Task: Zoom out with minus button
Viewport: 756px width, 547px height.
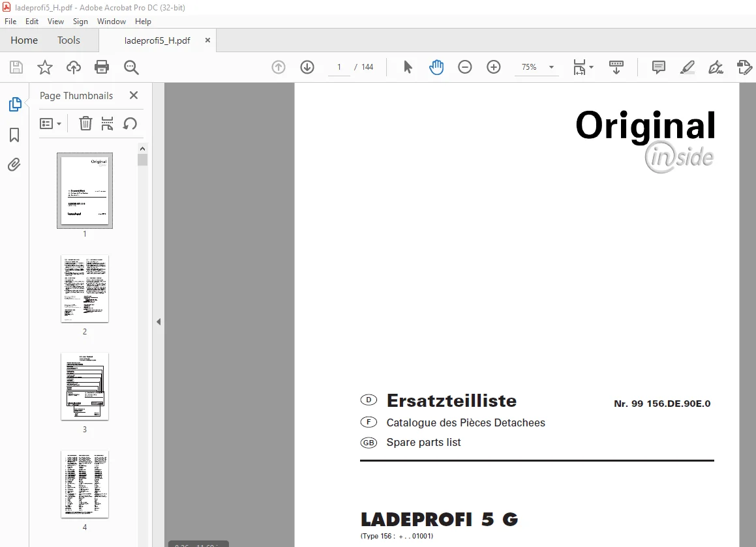Action: pyautogui.click(x=465, y=67)
